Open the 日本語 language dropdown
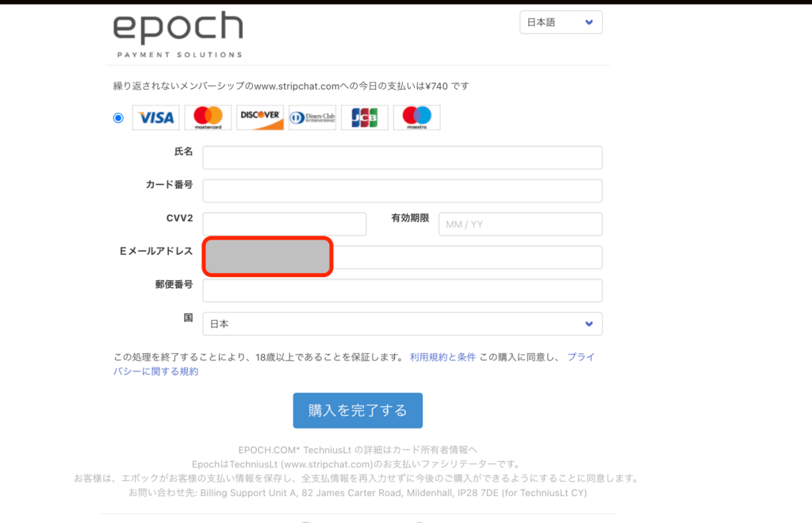Image resolution: width=812 pixels, height=523 pixels. pos(561,21)
